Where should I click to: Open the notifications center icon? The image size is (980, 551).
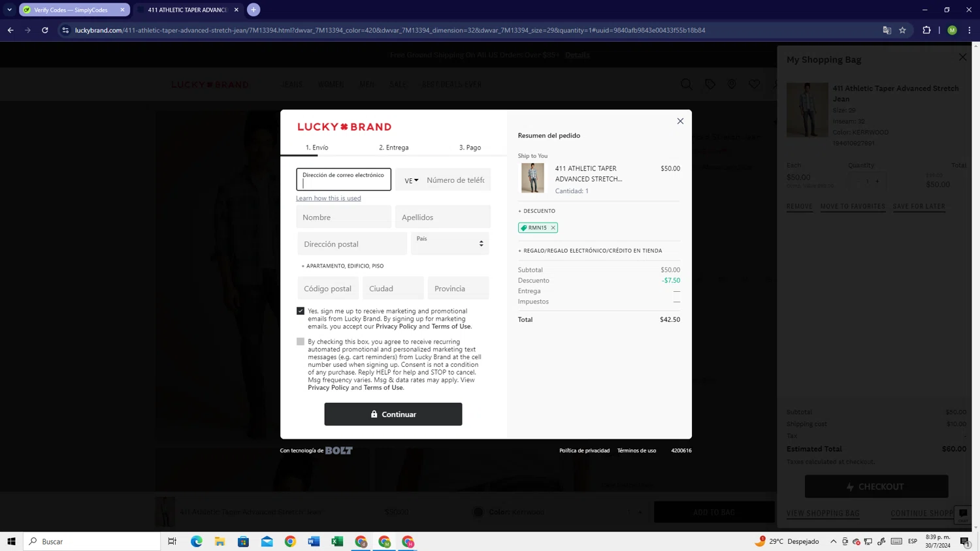coord(965,541)
